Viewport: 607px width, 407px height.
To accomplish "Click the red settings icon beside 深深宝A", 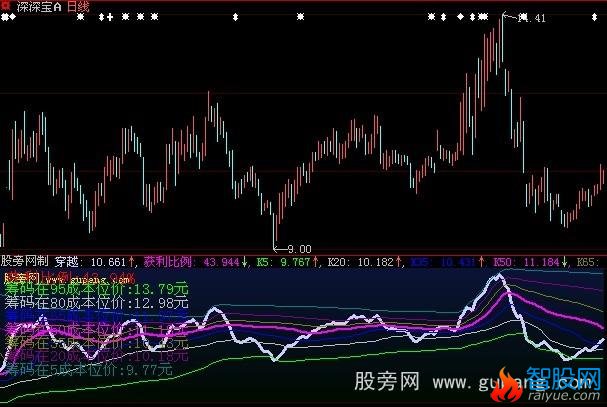I will click(x=6, y=5).
